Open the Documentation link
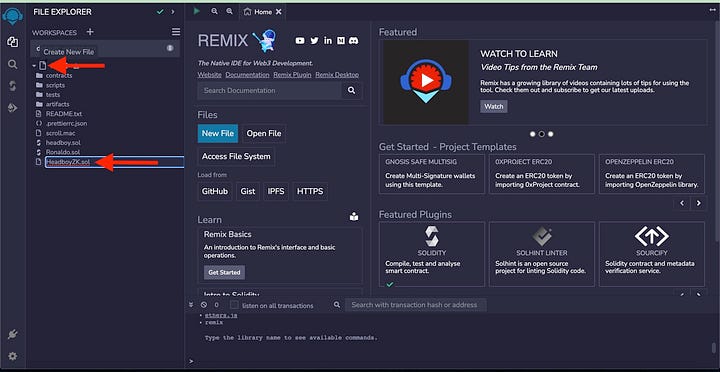 click(x=247, y=74)
